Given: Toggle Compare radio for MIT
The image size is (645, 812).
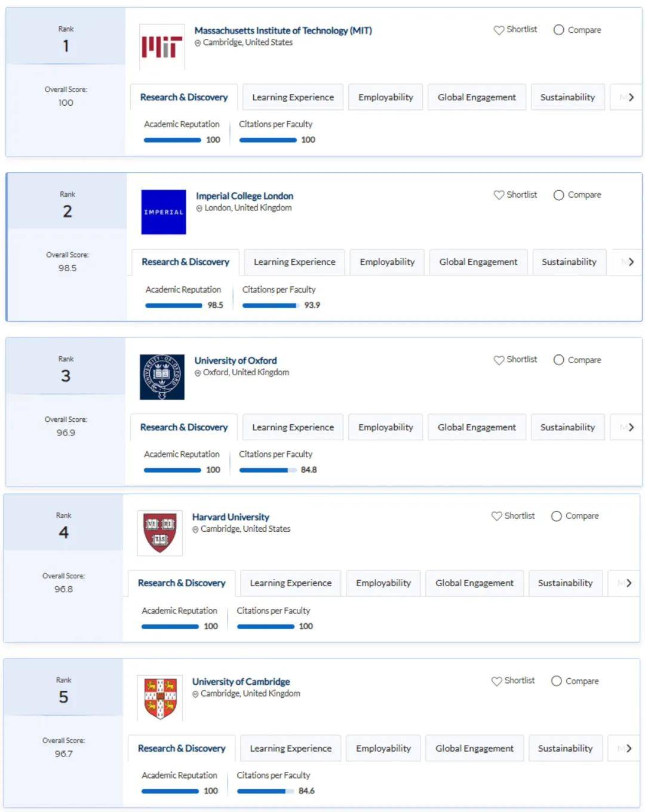Looking at the screenshot, I should click(x=558, y=30).
